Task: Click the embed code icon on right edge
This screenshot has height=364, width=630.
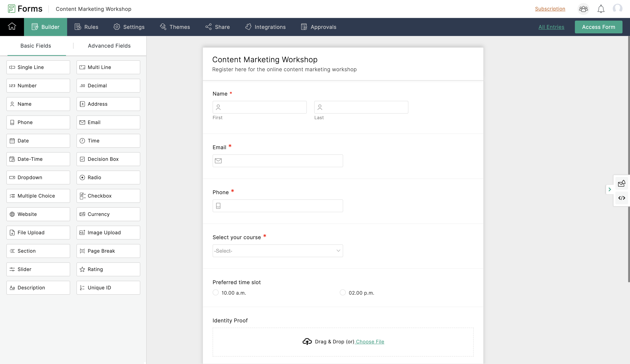Action: coord(622,198)
